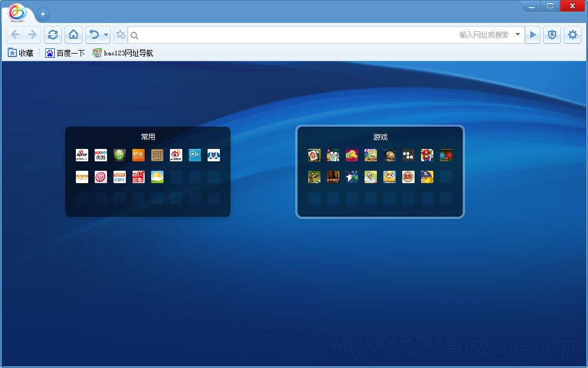Screen dimensions: 588x368
Task: Launch the first-row SpongeBob burger game icon
Action: click(x=370, y=155)
